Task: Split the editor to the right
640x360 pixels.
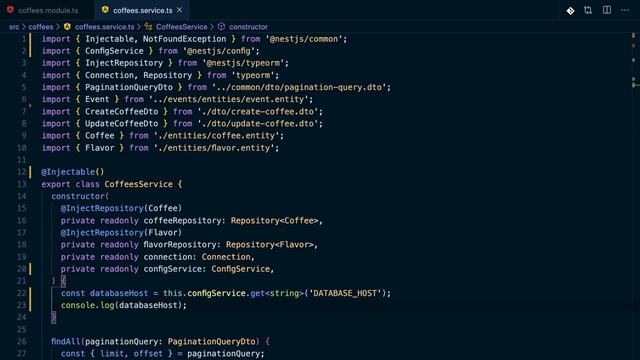Action: [x=607, y=10]
